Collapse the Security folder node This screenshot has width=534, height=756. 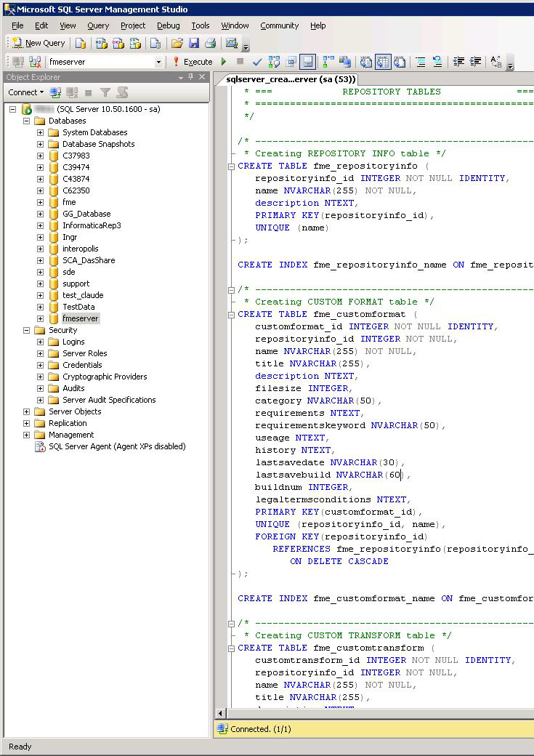point(27,330)
